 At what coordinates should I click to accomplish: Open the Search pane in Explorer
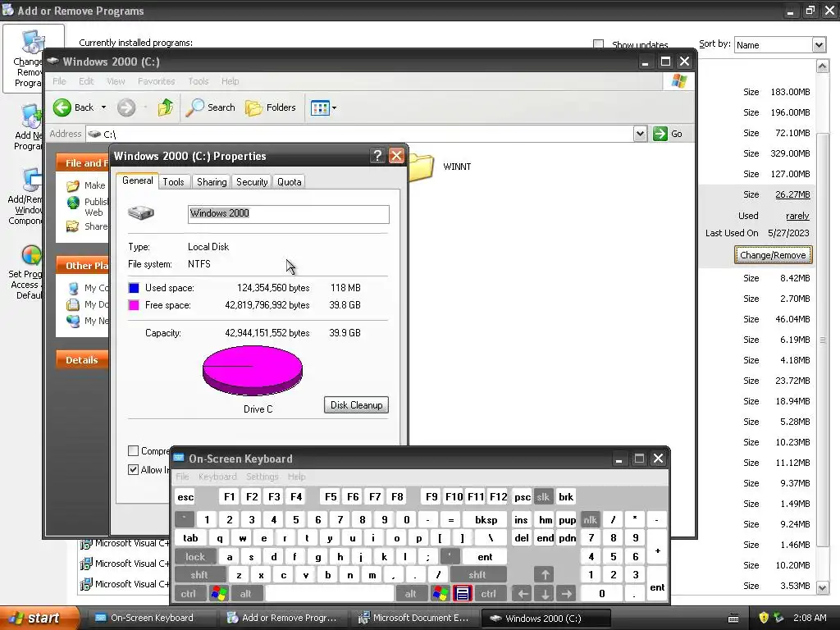point(211,107)
